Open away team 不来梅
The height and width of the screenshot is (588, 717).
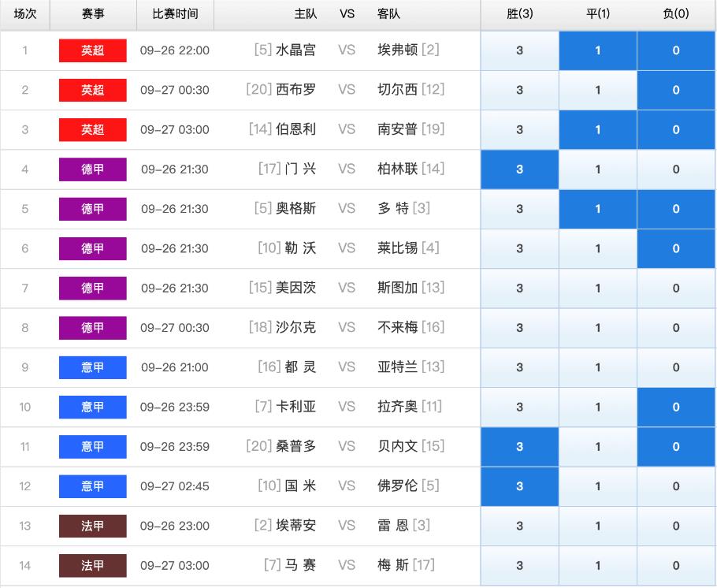pos(397,327)
